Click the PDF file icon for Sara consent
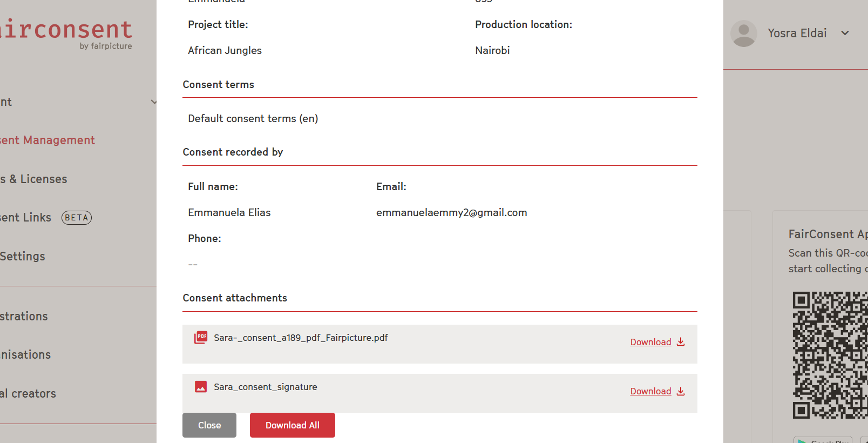868x443 pixels. tap(201, 338)
